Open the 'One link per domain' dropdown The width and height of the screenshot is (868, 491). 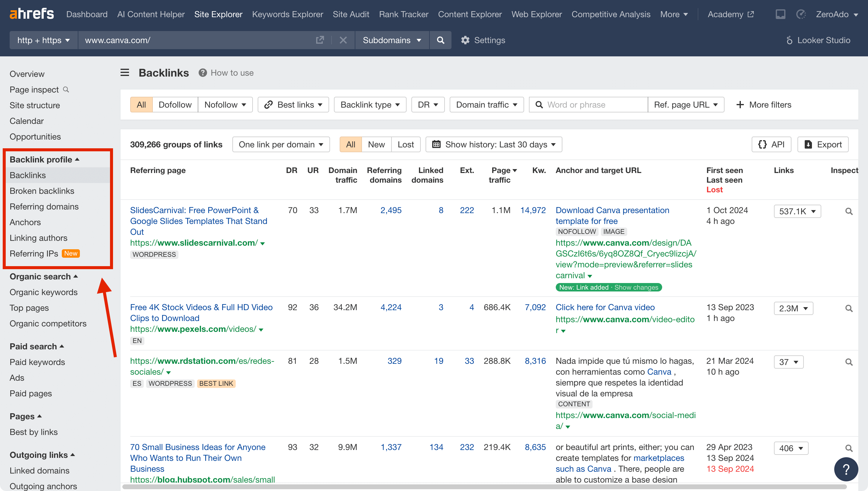[x=281, y=144]
